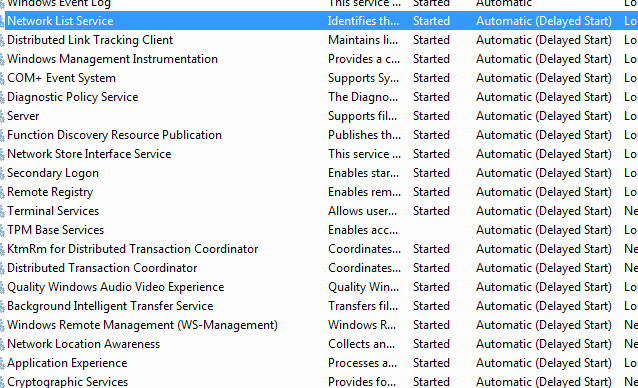This screenshot has width=638, height=388.
Task: Click gear icon beside Network List Service
Action: click(x=2, y=21)
